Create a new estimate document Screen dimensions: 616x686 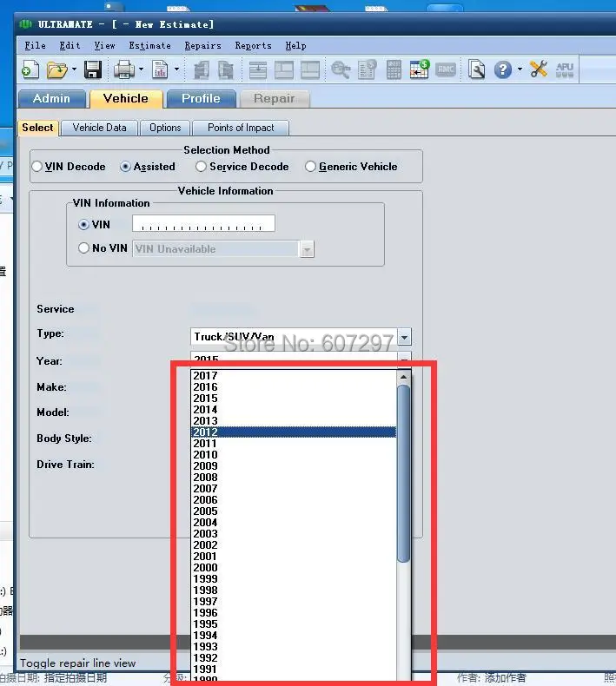30,69
